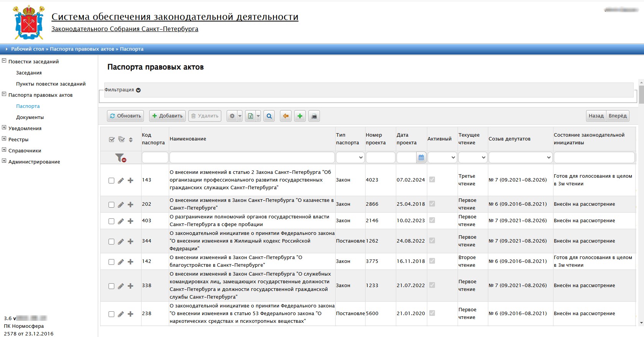The width and height of the screenshot is (644, 337).
Task: Check the box next to passport 338
Action: (x=111, y=286)
